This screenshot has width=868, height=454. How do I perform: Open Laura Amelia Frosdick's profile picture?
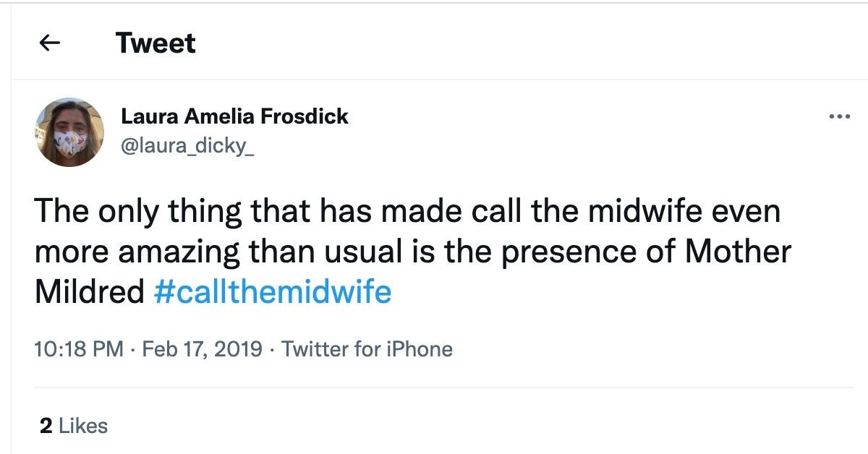tap(69, 132)
